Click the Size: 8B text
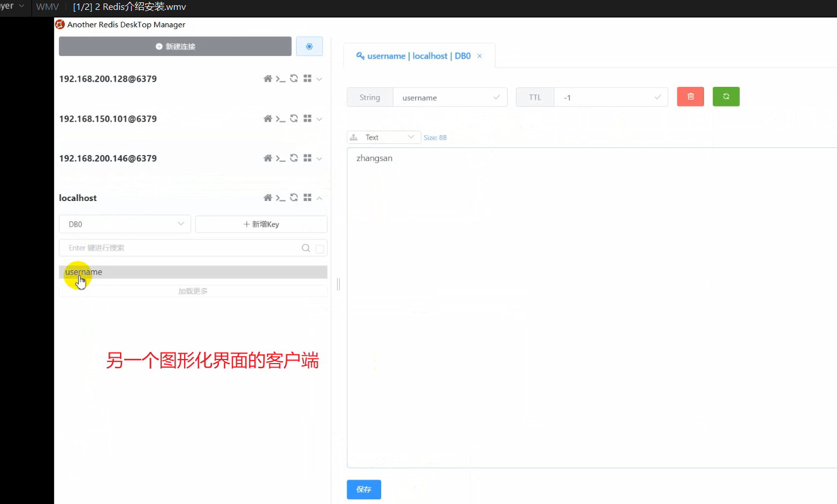 pos(435,138)
